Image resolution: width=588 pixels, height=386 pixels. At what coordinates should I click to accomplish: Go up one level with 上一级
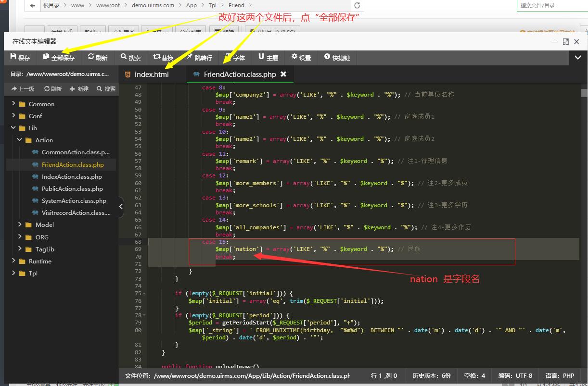23,89
